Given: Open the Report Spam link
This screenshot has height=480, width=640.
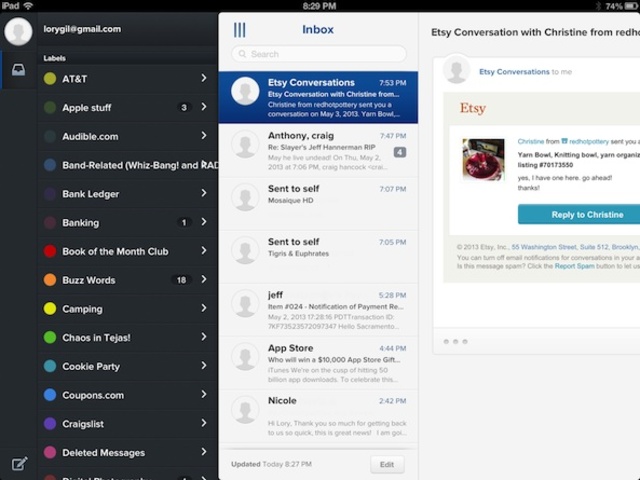Looking at the screenshot, I should coord(574,266).
